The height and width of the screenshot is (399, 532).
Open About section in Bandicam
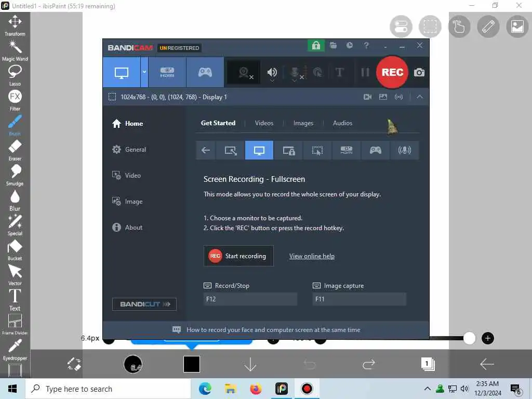pos(127,228)
